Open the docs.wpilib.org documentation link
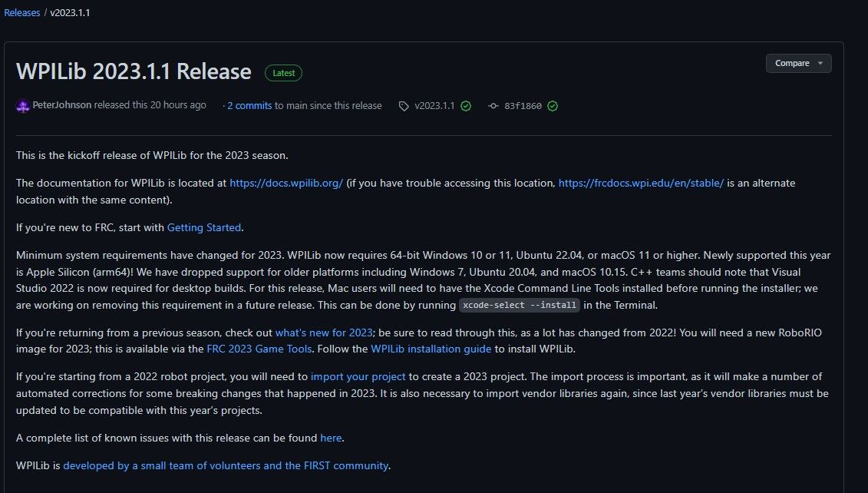Screen dimensions: 868x493 286,183
